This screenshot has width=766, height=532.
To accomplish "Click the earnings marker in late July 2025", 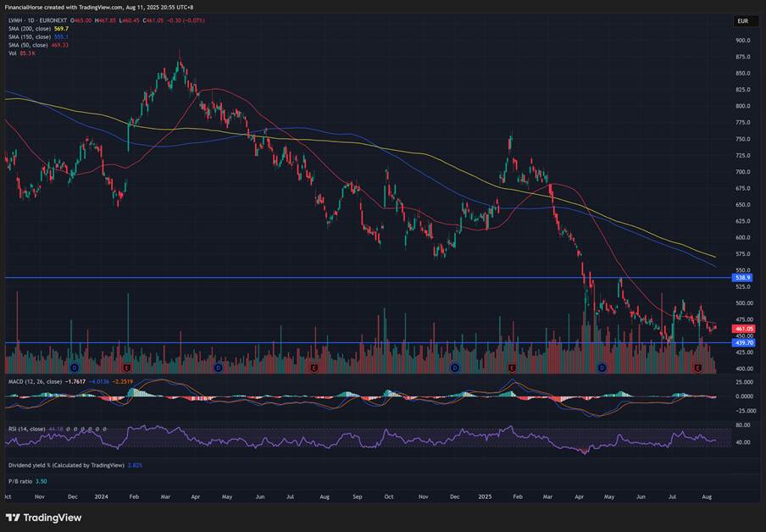I will pos(698,368).
